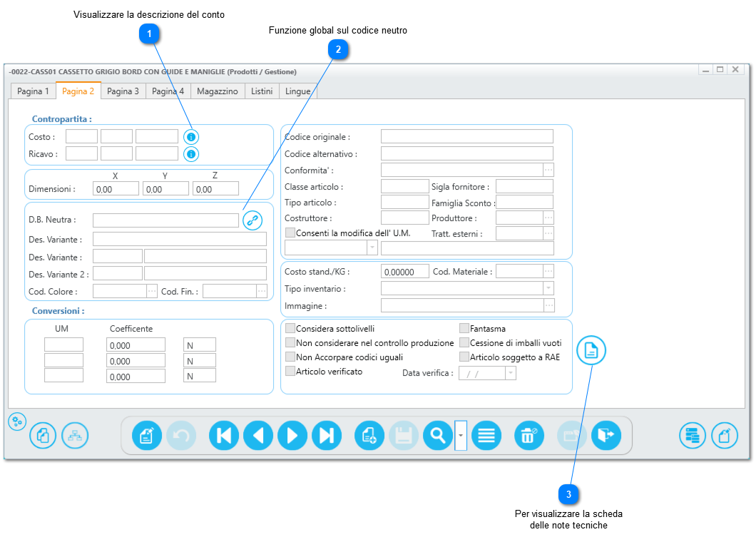The height and width of the screenshot is (542, 756).
Task: Click the magnifier search button
Action: pyautogui.click(x=438, y=436)
